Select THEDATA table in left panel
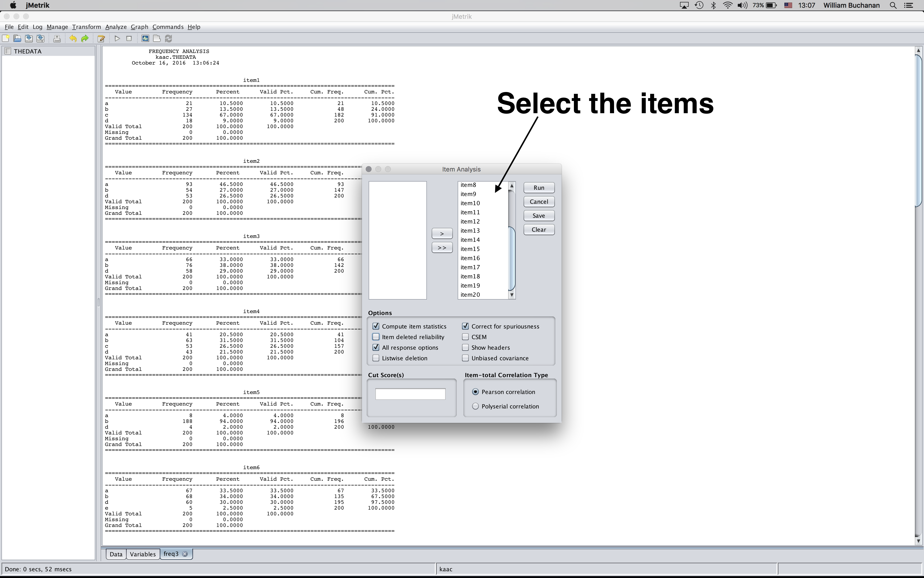Image resolution: width=924 pixels, height=578 pixels. [x=49, y=51]
